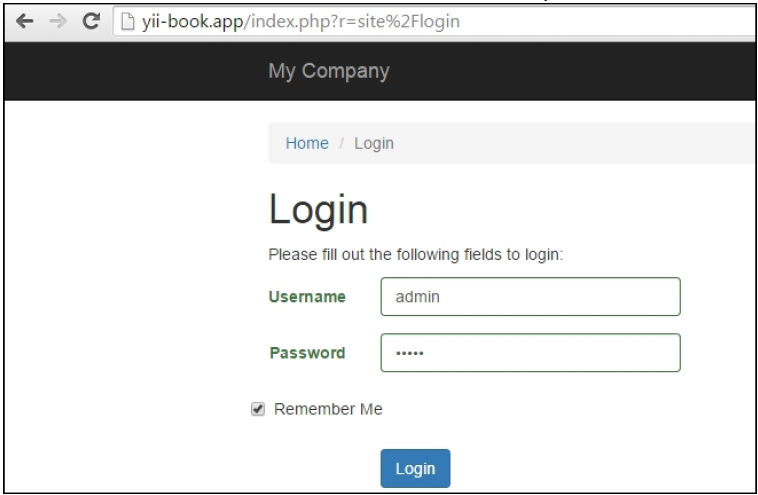Focus the address bar URL text
Screen dimensions: 758x495
[x=301, y=21]
